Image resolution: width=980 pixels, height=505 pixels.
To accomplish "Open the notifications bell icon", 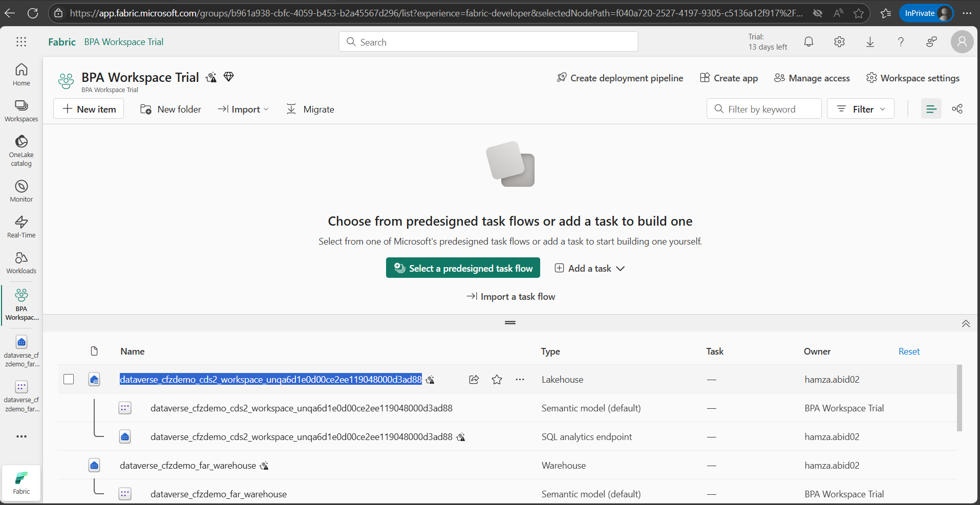I will pyautogui.click(x=808, y=42).
